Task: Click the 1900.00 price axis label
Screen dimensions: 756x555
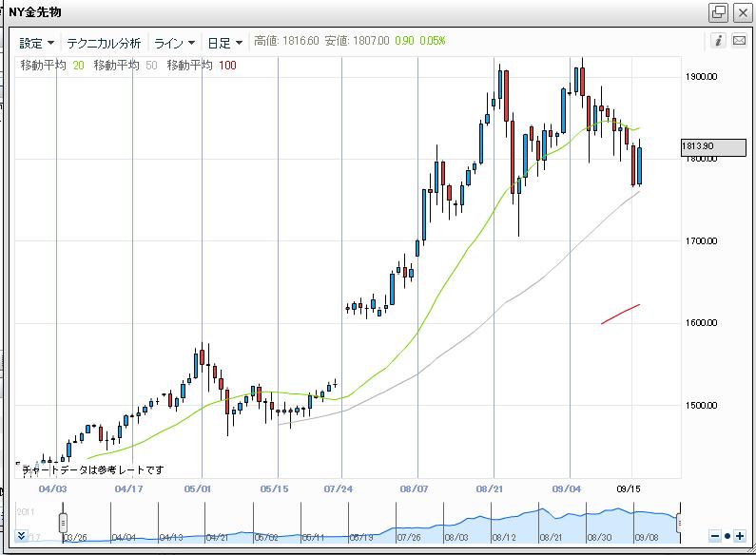Action: (701, 77)
